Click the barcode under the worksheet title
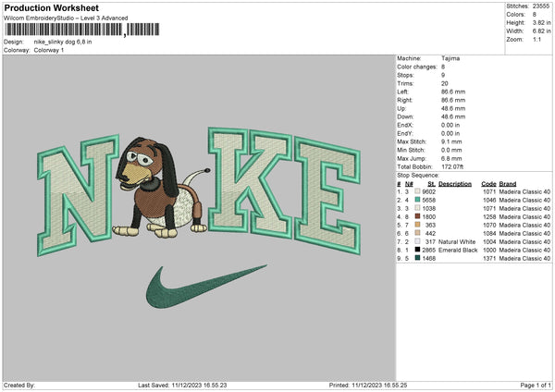 (x=81, y=30)
